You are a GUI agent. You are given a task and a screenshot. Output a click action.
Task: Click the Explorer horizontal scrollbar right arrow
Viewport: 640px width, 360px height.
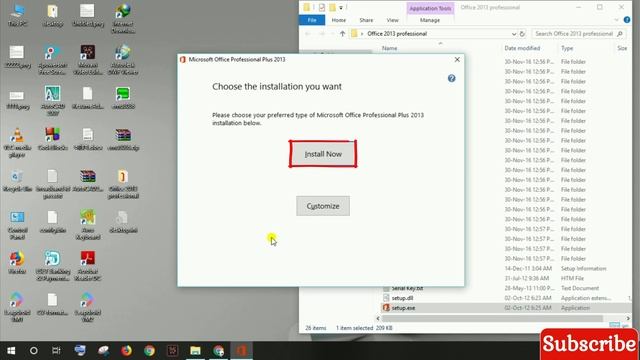tap(628, 318)
